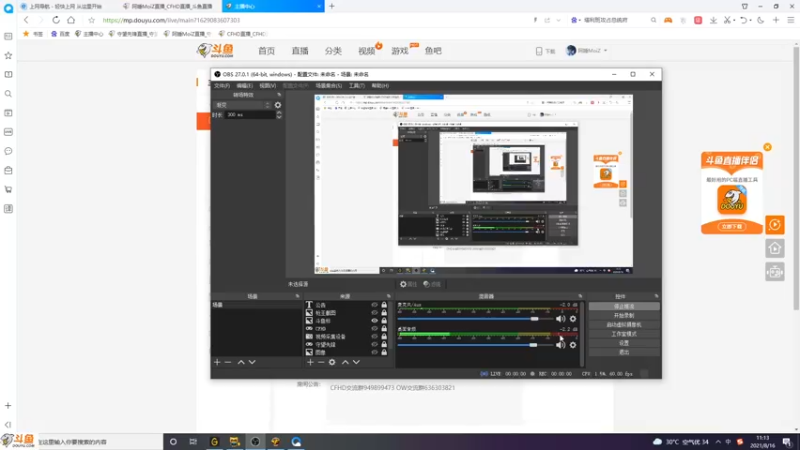
Task: Open source properties gear in Sources panel
Action: 332,362
